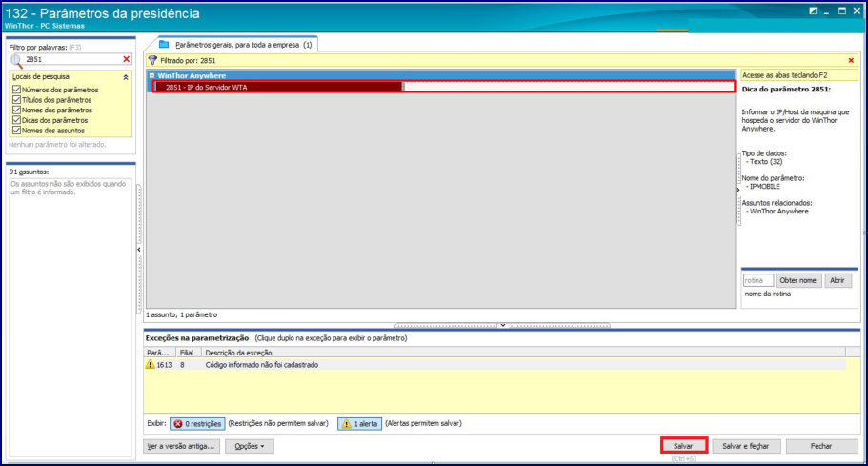Viewport: 868px width, 466px height.
Task: Click the 'Parâ...' column header
Action: (159, 353)
